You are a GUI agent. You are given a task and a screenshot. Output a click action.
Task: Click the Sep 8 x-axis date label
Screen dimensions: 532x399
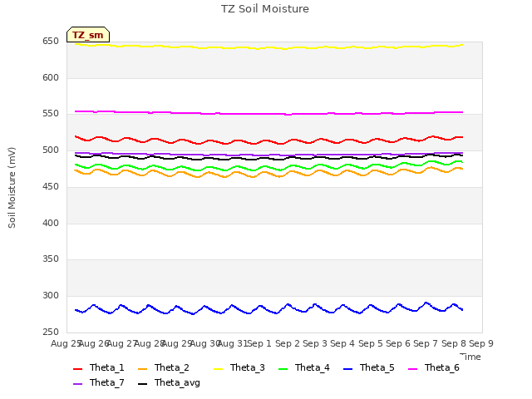(454, 343)
